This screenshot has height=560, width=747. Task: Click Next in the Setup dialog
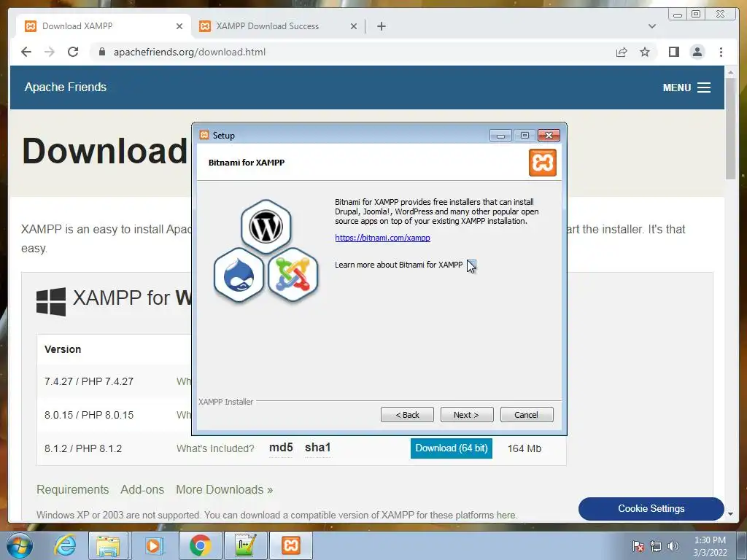[467, 415]
